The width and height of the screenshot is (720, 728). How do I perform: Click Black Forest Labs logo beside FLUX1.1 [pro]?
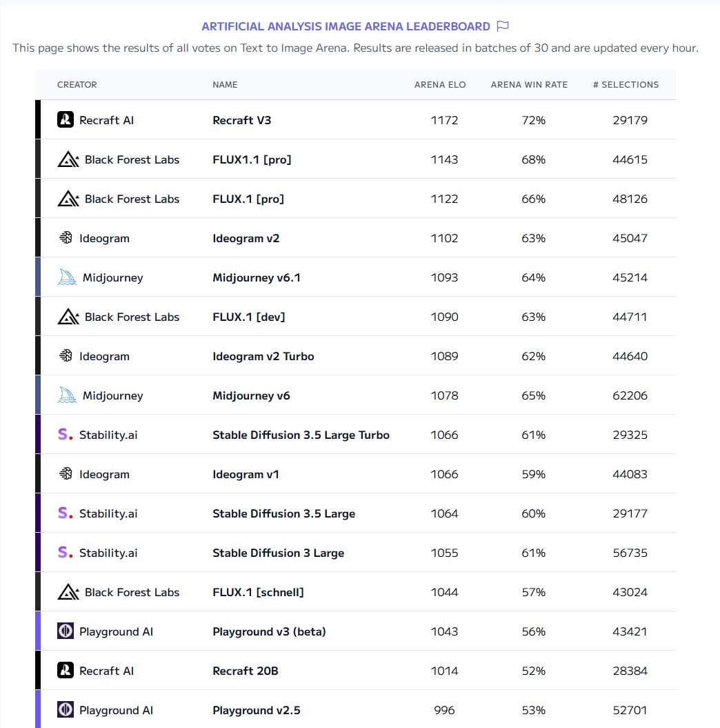(68, 159)
